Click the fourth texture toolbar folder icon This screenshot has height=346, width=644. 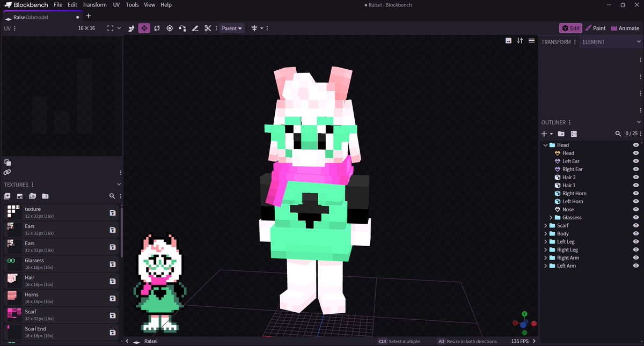(x=45, y=196)
